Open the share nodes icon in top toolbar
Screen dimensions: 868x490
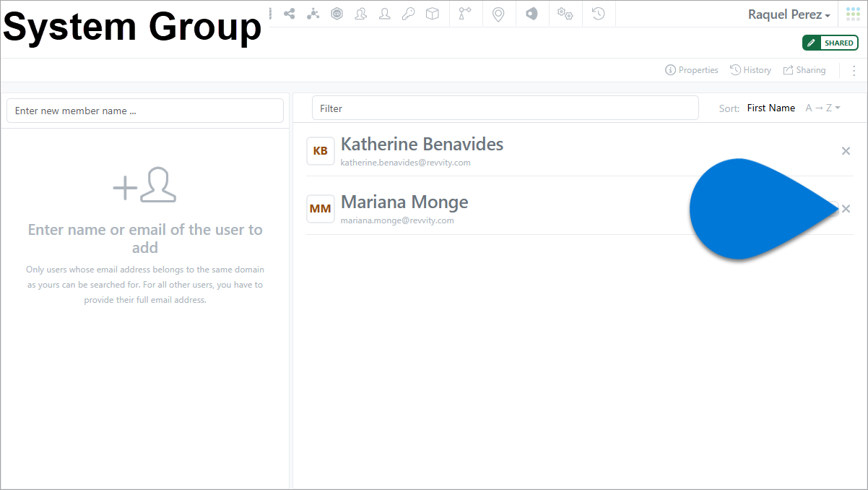290,14
